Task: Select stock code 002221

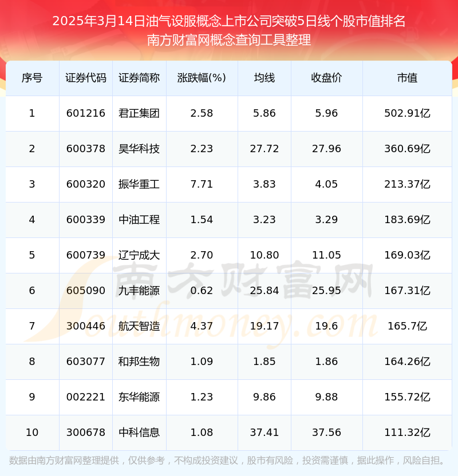Action: (x=86, y=397)
